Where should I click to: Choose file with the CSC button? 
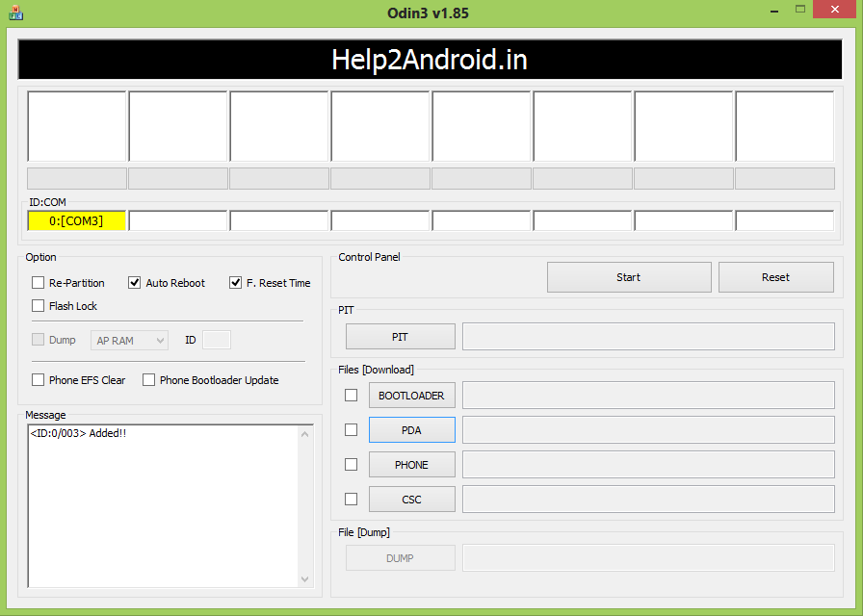click(x=411, y=500)
